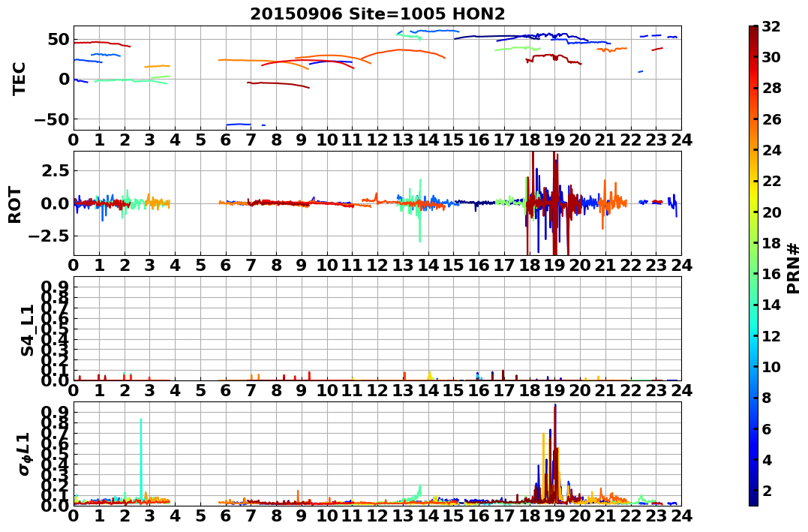The width and height of the screenshot is (808, 532).
Task: Click the TEC tick label −50
Action: (x=53, y=119)
